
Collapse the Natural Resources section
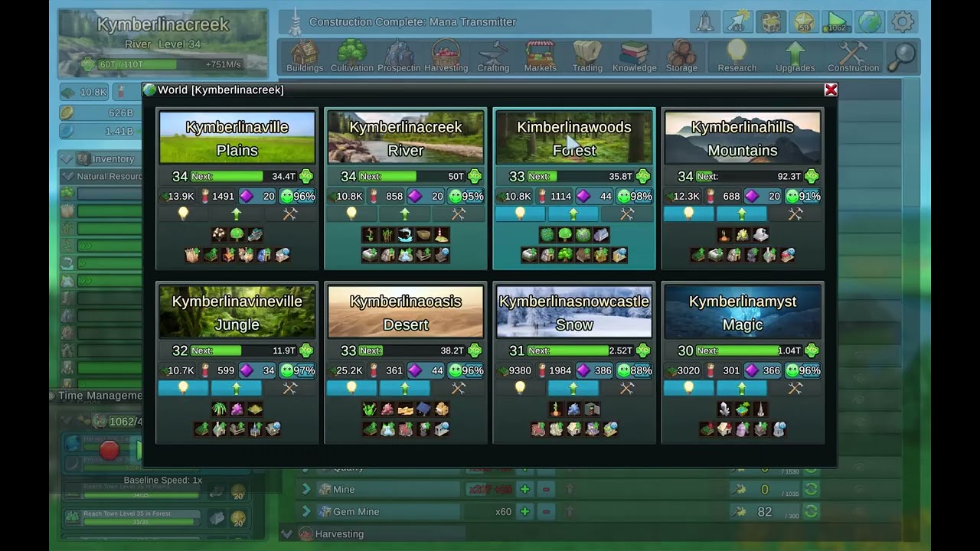[69, 176]
